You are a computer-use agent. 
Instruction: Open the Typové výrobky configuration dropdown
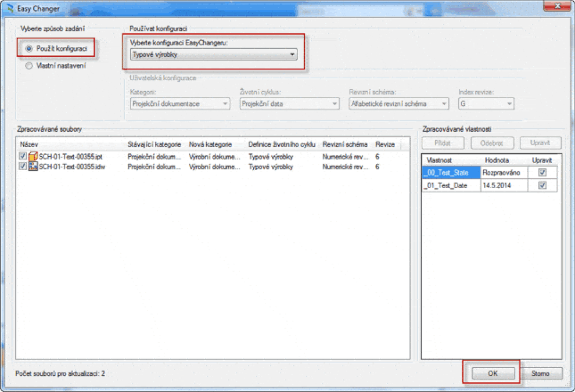point(213,55)
